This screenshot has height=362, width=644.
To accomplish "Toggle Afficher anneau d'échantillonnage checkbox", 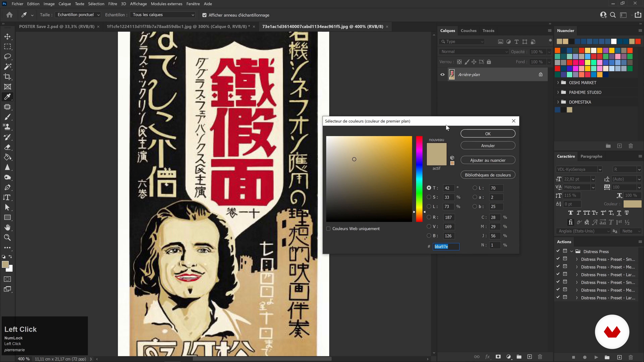I will pos(204,15).
